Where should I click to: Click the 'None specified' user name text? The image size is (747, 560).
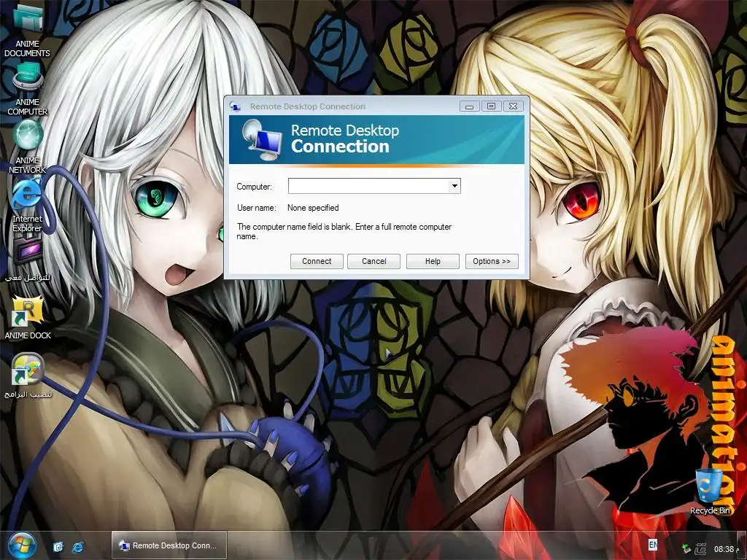tap(313, 208)
